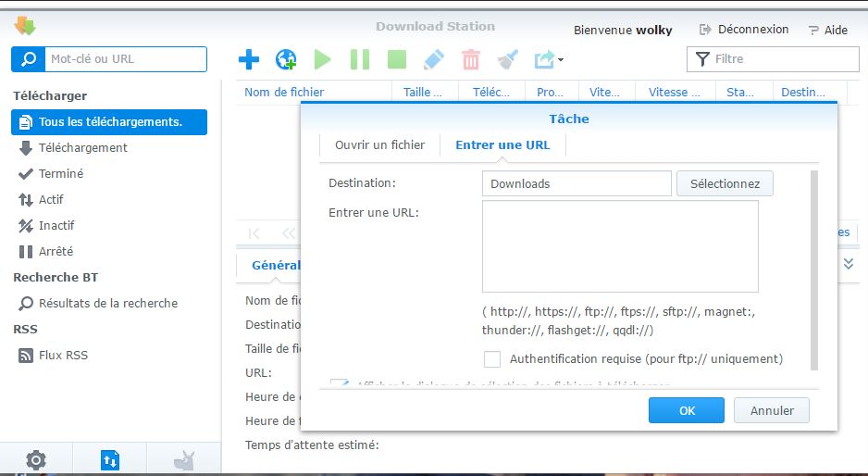Click inside the Entrer une URL text area

(x=620, y=246)
